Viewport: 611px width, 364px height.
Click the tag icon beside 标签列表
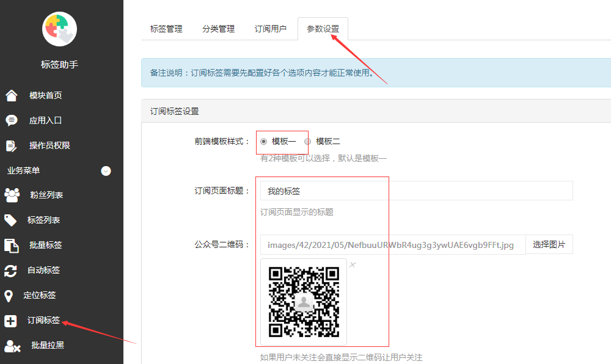[x=10, y=220]
